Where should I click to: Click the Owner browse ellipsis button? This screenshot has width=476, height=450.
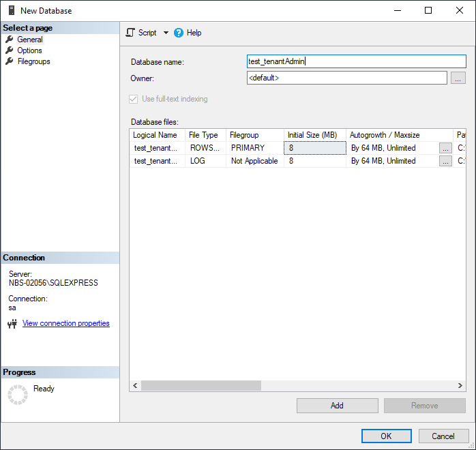[x=458, y=78]
